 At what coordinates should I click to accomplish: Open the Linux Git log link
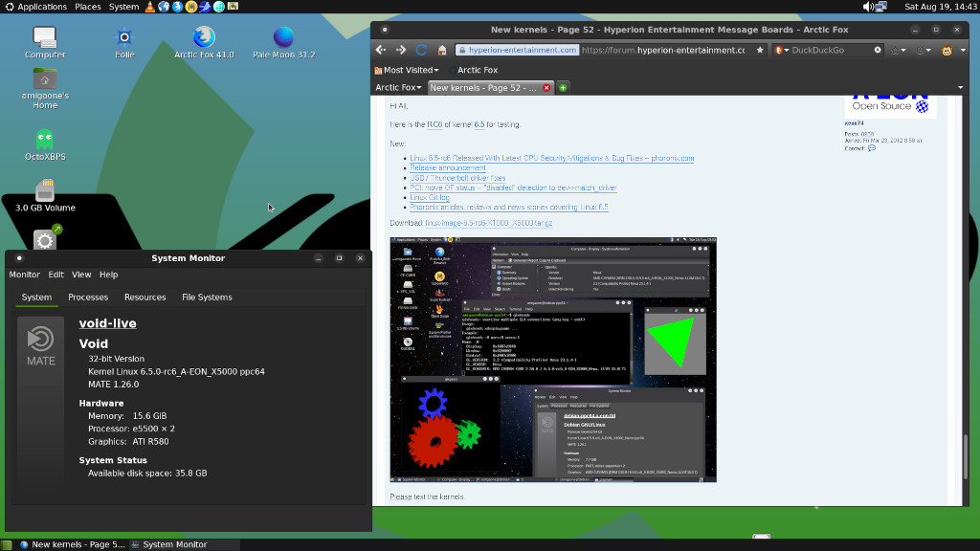point(430,197)
